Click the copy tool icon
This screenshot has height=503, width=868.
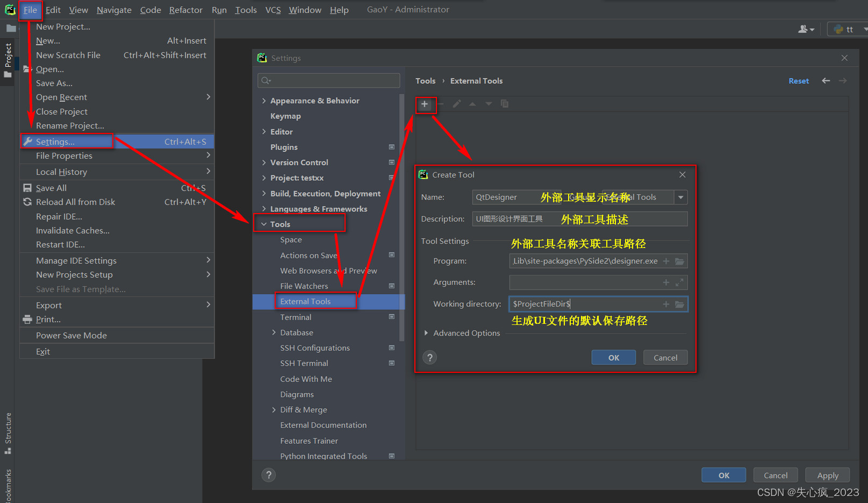coord(504,104)
